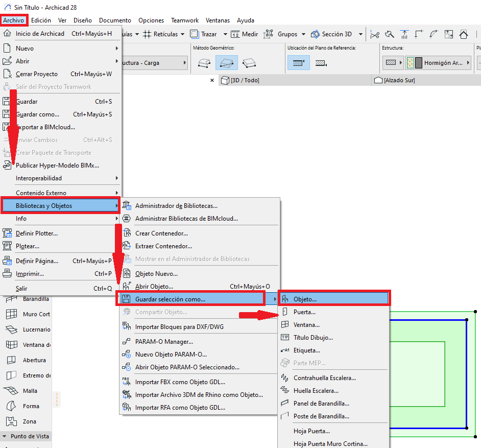Image resolution: width=481 pixels, height=448 pixels.
Task: Click the scissors trim icon
Action: pos(375,34)
